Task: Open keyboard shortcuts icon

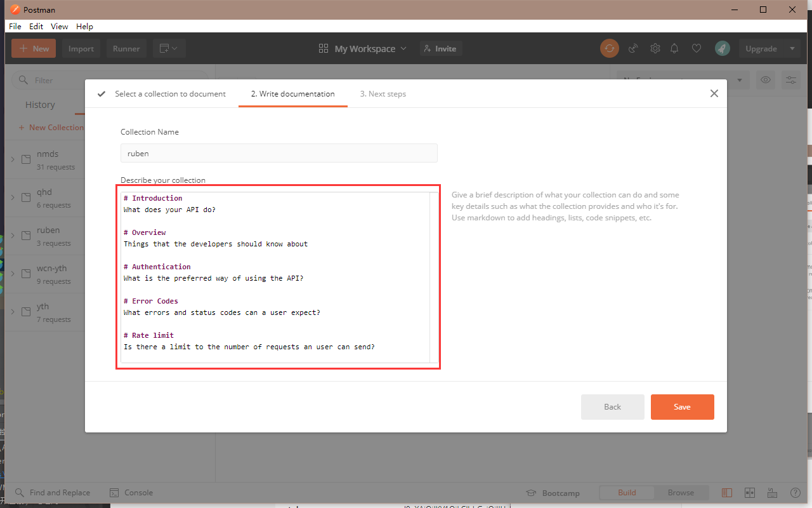Action: (x=773, y=493)
